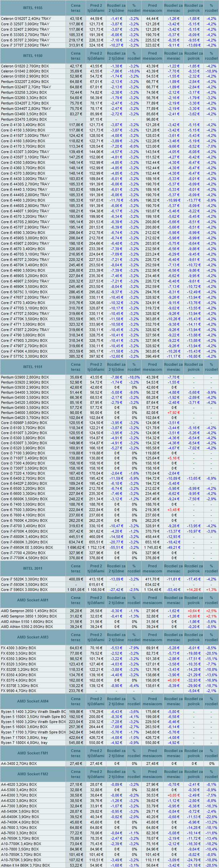Click the INTEL 1150 section header
Image resolution: width=219 pixels, height=868 pixels.
pyautogui.click(x=33, y=56)
